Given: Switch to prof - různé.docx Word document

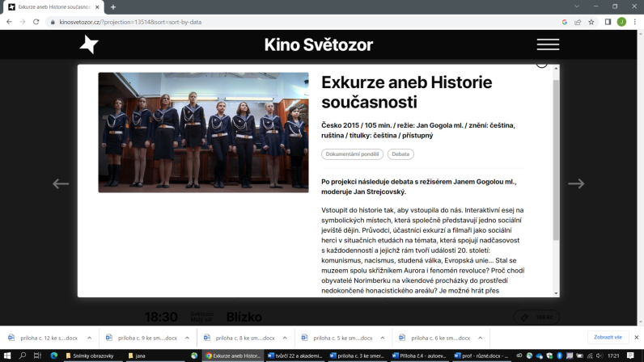Looking at the screenshot, I should click(481, 356).
